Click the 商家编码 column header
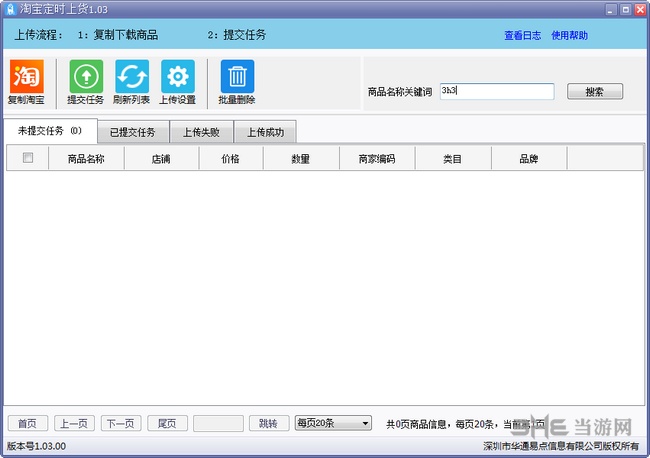This screenshot has height=458, width=650. 377,159
